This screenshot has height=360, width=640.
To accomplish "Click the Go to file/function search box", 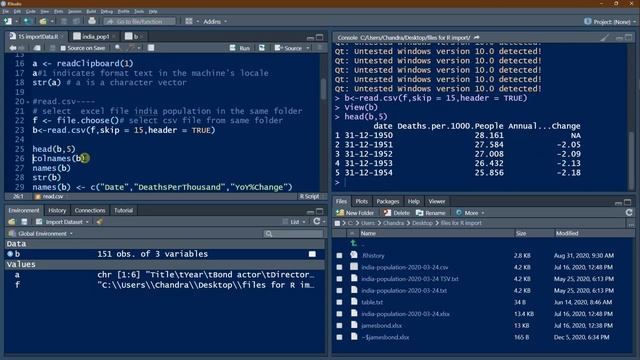I will point(139,21).
